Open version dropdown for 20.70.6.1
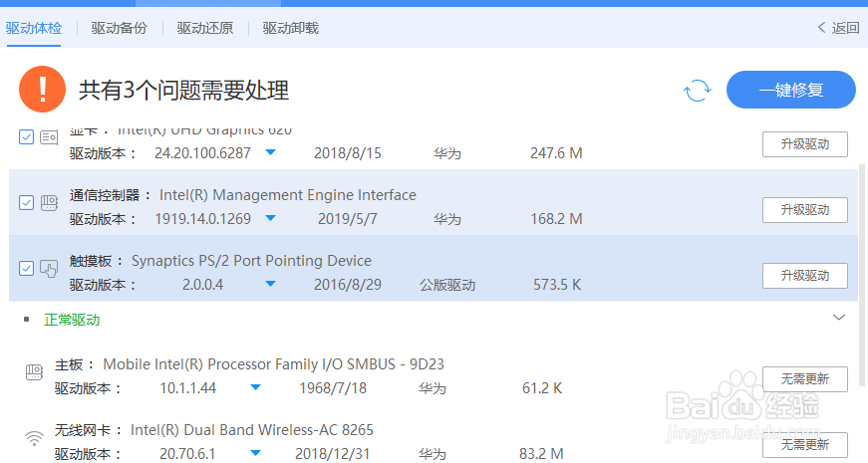 point(255,454)
